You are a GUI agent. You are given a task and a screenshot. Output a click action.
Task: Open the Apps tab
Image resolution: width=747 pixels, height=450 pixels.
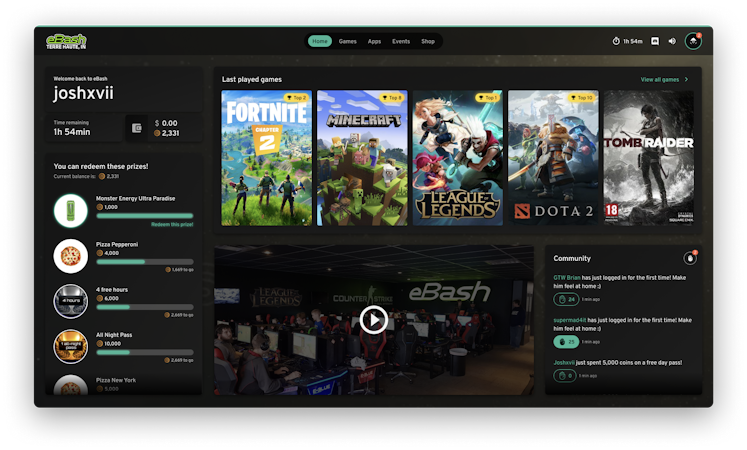374,41
